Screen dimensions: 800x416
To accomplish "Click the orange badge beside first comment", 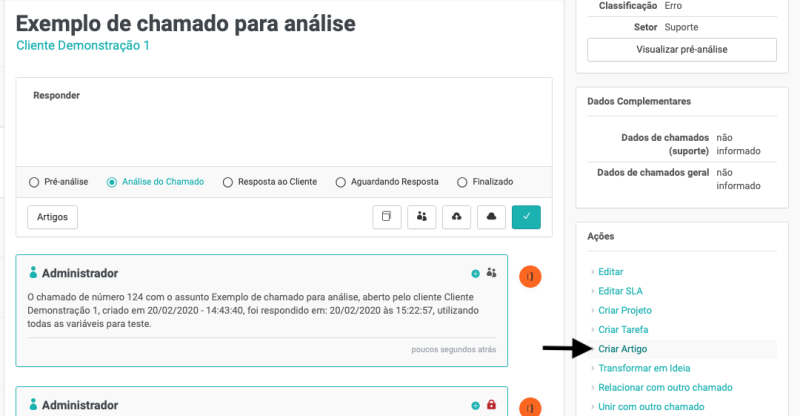I will (x=530, y=276).
